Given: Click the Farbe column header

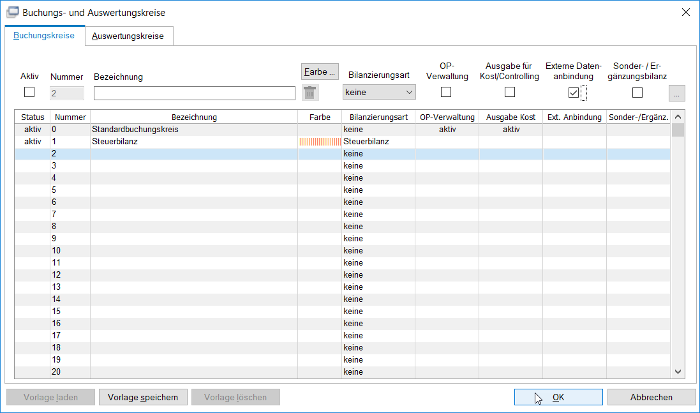Looking at the screenshot, I should (x=320, y=117).
